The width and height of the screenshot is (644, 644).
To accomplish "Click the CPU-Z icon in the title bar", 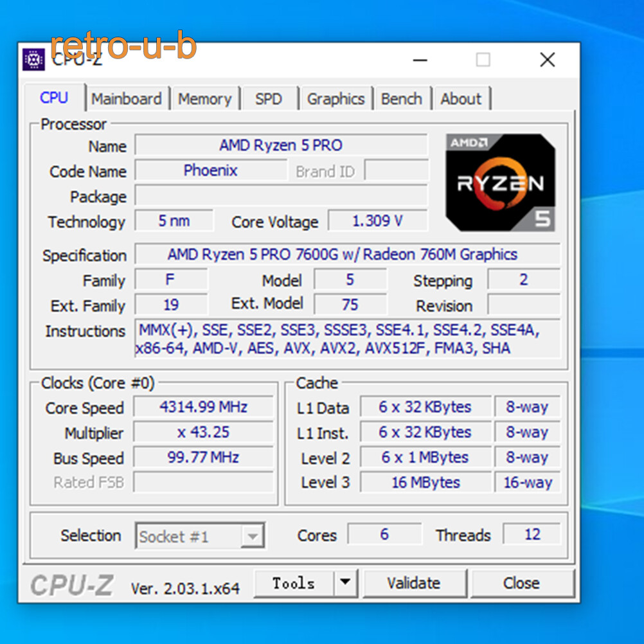I will click(x=33, y=59).
